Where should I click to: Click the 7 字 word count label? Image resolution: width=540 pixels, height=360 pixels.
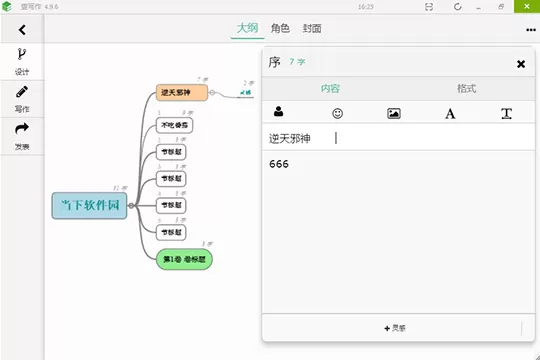click(x=297, y=62)
